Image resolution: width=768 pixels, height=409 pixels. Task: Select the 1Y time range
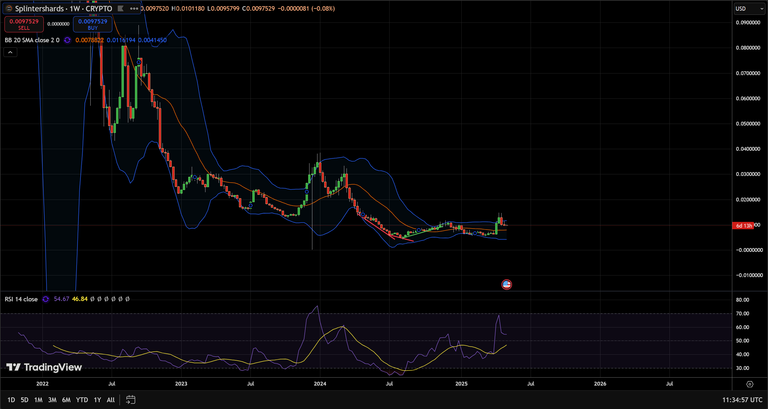(97, 400)
